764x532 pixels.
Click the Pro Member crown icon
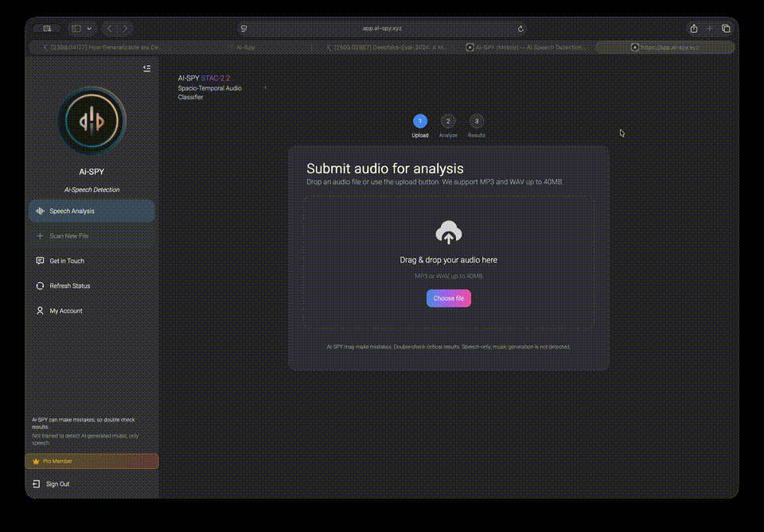[x=36, y=461]
